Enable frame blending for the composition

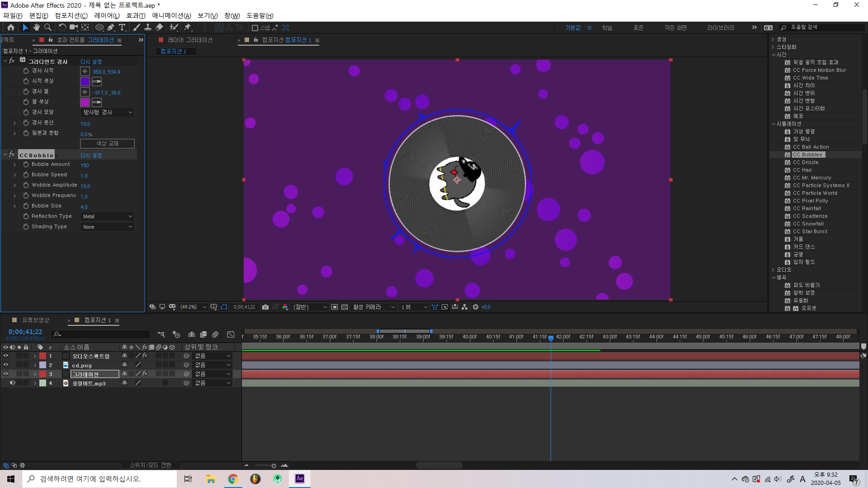click(x=203, y=334)
